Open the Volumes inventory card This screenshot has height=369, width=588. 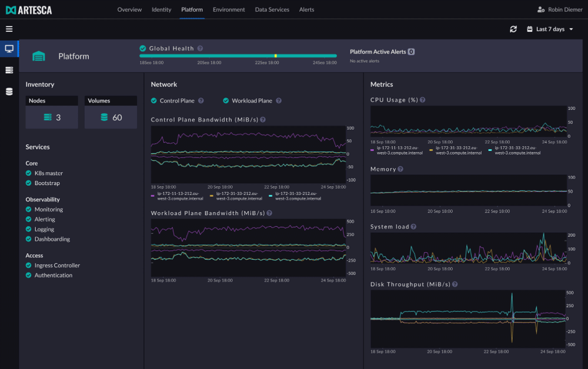[111, 112]
